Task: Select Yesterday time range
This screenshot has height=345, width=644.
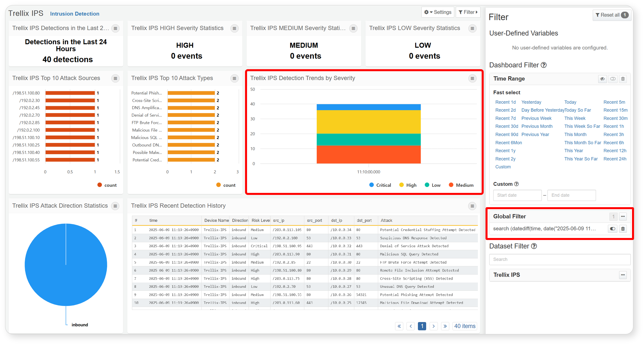Action: 531,102
